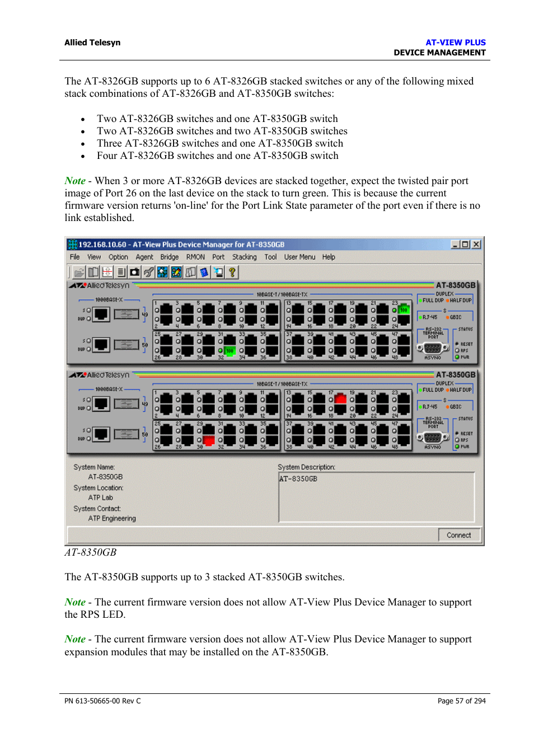
Task: Open the Stacking menu
Action: (x=245, y=257)
